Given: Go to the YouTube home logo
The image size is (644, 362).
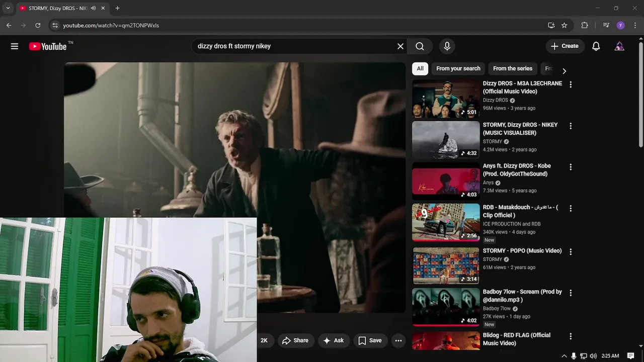Looking at the screenshot, I should coord(48,46).
